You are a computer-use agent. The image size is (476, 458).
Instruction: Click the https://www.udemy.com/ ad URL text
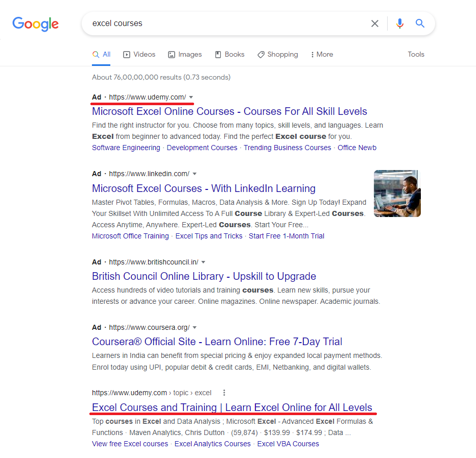pos(148,97)
